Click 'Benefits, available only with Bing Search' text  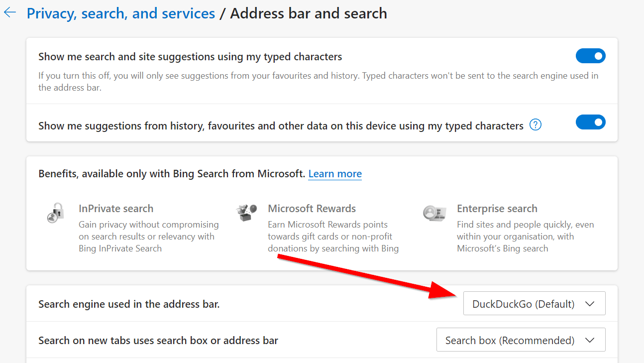(x=172, y=174)
